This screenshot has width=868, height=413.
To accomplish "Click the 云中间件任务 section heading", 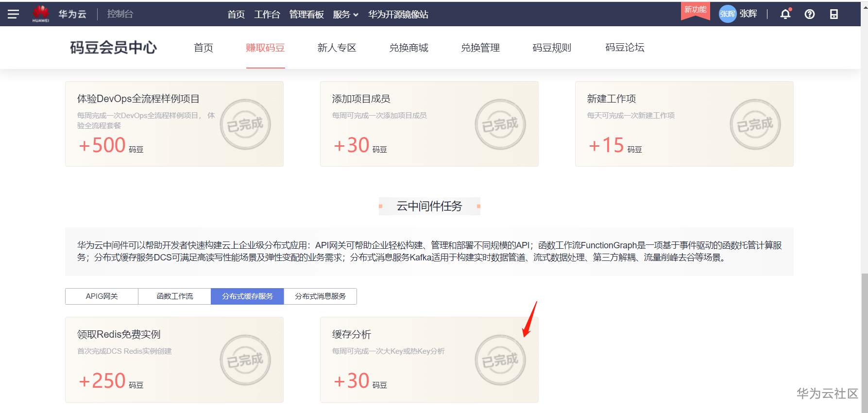I will [x=429, y=206].
